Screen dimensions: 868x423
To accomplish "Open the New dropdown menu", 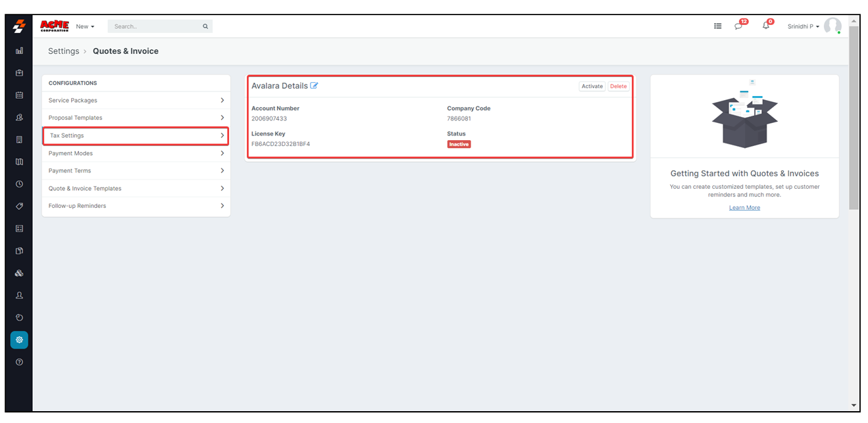I will pos(85,26).
